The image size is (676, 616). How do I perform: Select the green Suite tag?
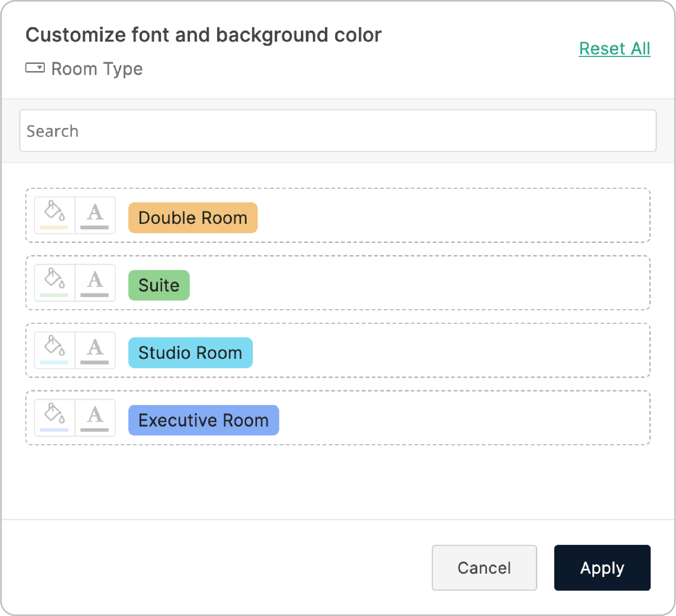[159, 285]
